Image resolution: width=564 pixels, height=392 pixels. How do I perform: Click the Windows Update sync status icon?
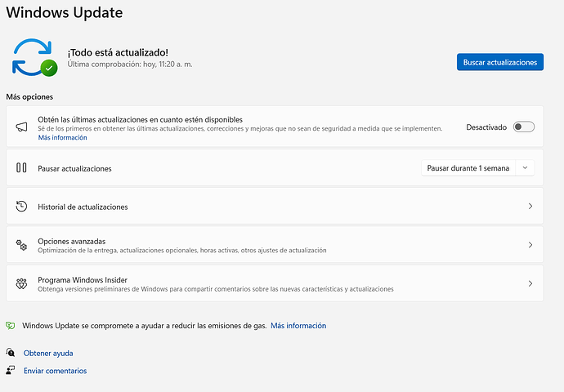point(34,57)
